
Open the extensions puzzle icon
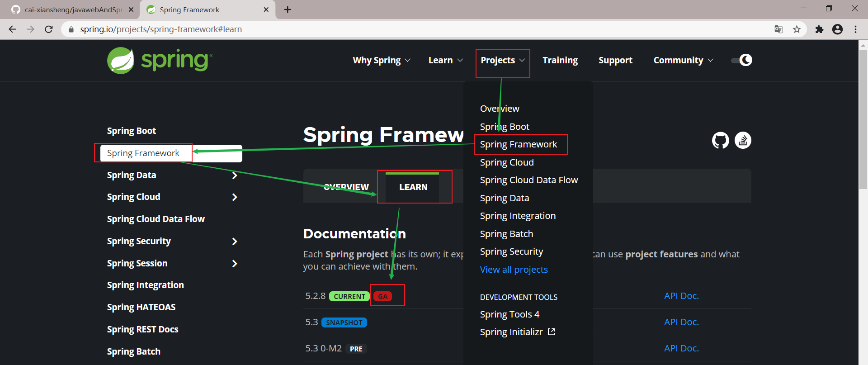(819, 29)
